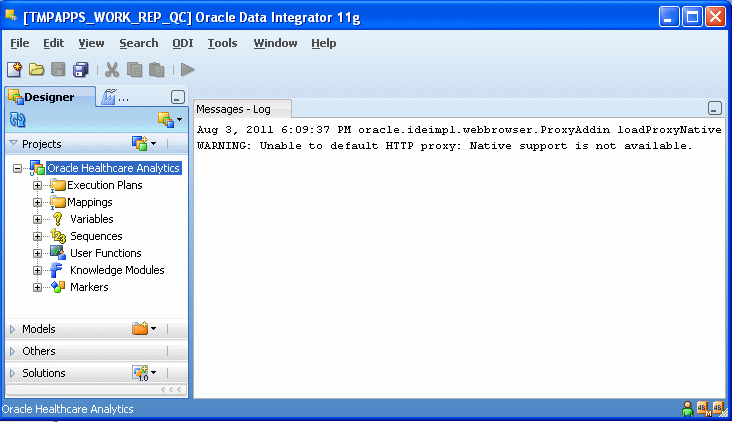Open the Search menu
Image resolution: width=732 pixels, height=422 pixels.
(x=139, y=43)
